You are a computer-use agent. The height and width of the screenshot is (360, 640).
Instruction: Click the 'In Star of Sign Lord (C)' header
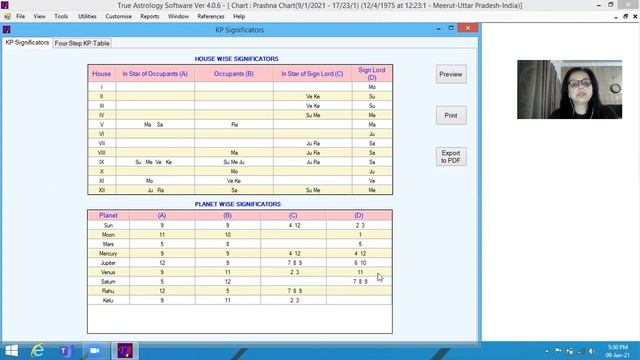pyautogui.click(x=312, y=74)
